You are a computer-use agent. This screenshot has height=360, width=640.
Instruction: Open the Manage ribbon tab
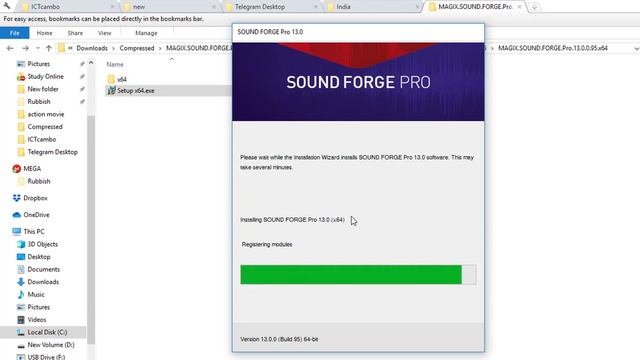(x=146, y=33)
